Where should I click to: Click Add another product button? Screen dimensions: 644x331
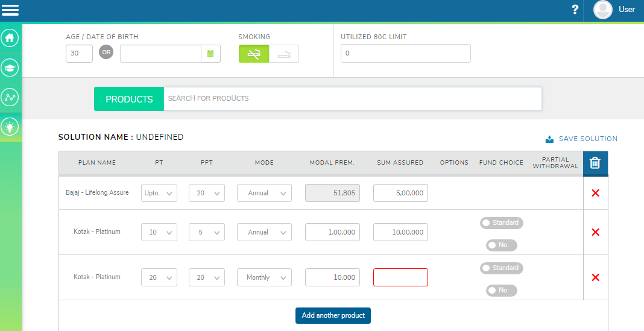pos(333,315)
